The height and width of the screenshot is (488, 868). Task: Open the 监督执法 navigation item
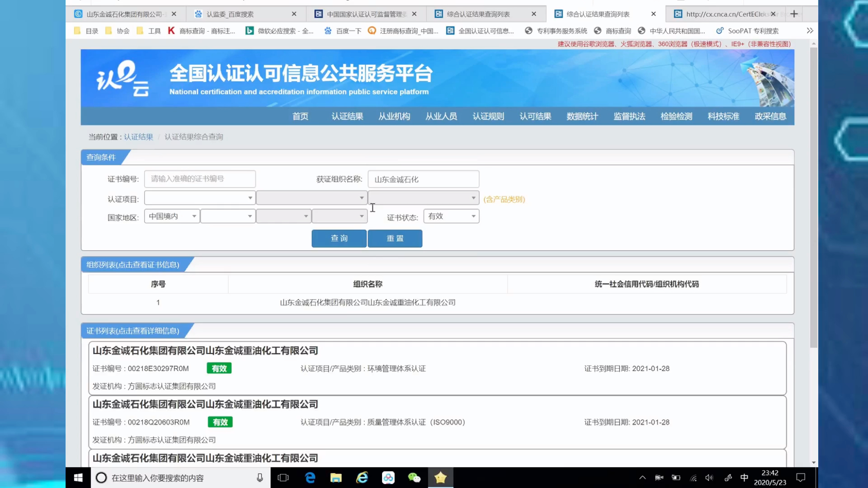coord(629,116)
